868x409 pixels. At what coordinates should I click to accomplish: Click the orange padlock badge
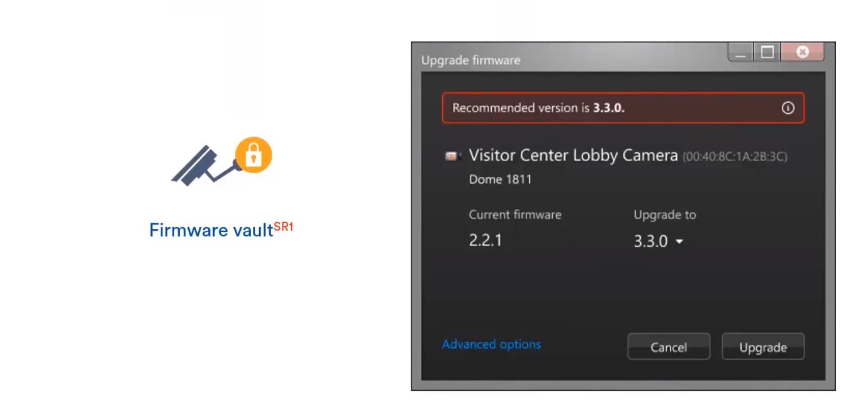253,155
